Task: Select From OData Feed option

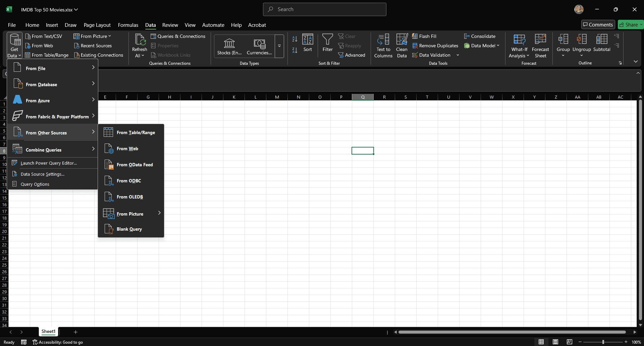Action: click(x=131, y=165)
